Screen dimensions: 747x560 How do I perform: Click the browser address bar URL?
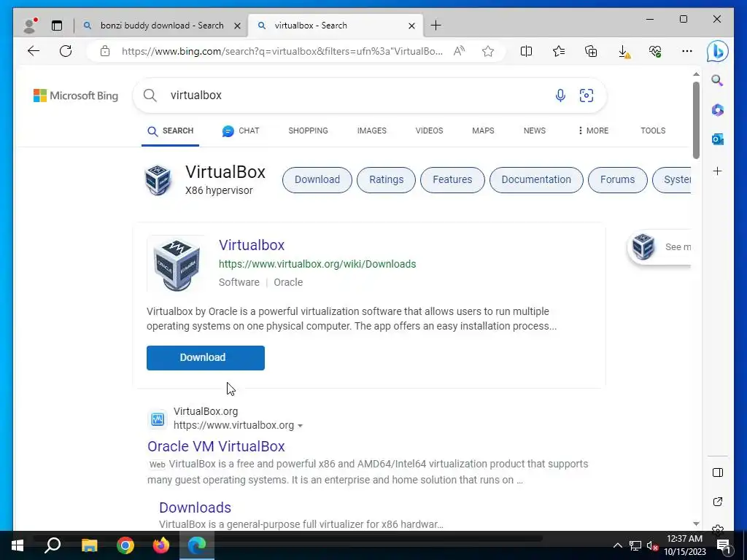(x=282, y=51)
